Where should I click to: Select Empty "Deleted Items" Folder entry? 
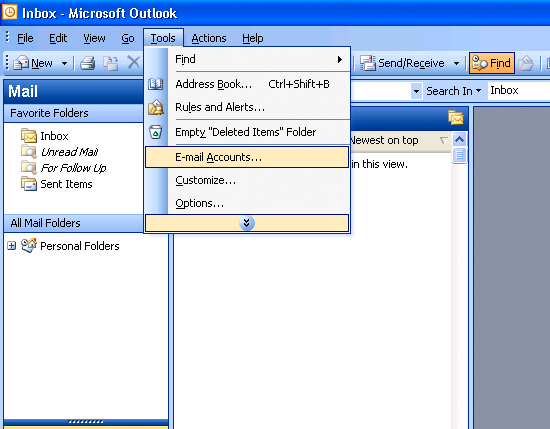point(247,132)
